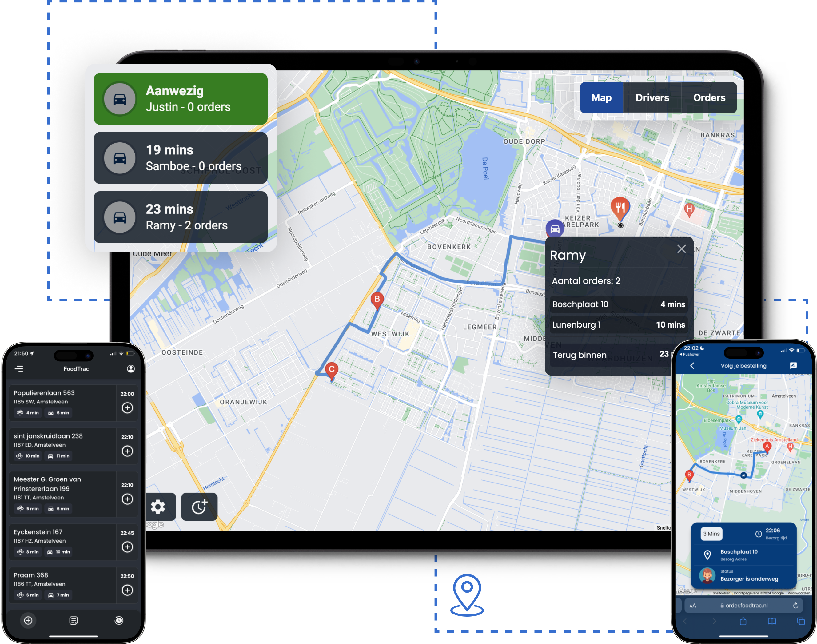Tap Safari back arrow in bottom toolbar
The height and width of the screenshot is (644, 817).
click(685, 621)
